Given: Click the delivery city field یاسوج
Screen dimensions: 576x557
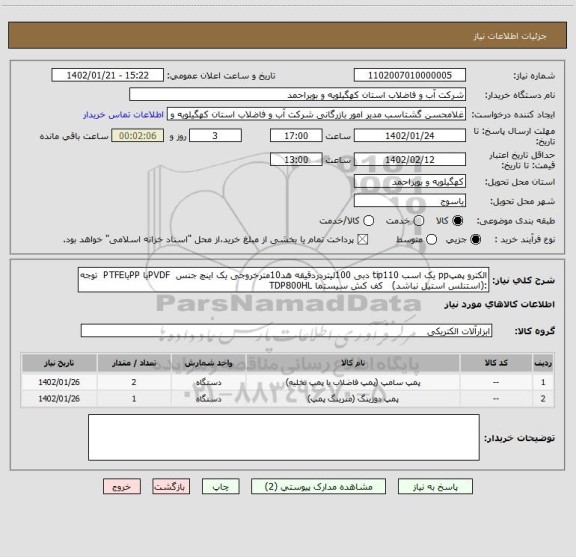Looking at the screenshot, I should pos(410,201).
